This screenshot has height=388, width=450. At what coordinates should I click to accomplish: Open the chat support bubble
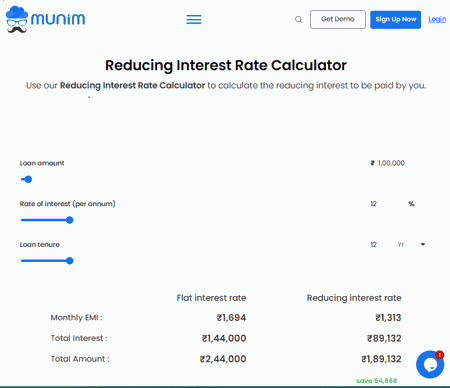[430, 365]
